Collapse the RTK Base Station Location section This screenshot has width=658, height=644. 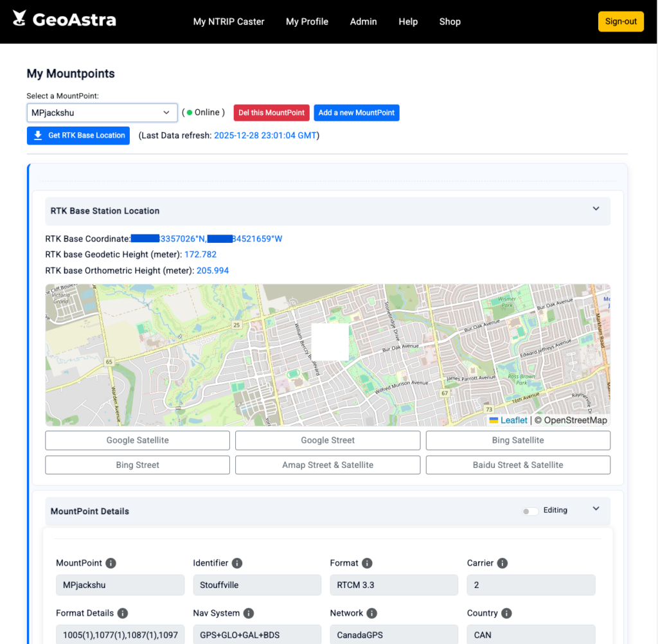click(x=596, y=209)
